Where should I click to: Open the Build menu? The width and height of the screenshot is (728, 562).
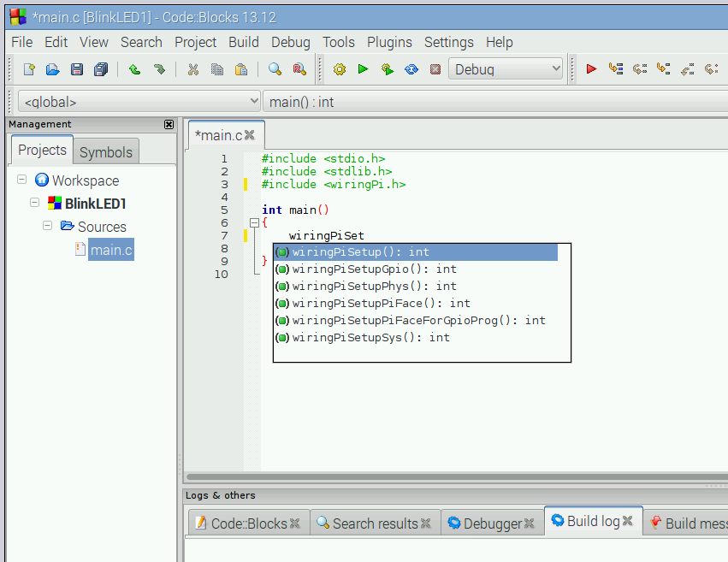244,41
